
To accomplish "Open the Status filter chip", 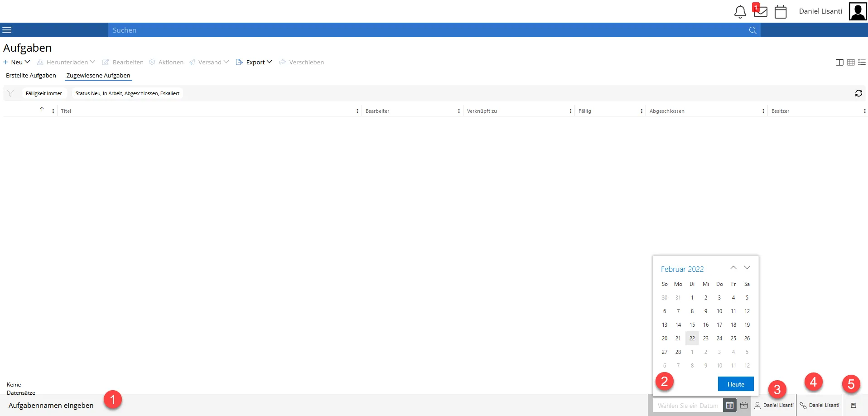I will pos(127,93).
